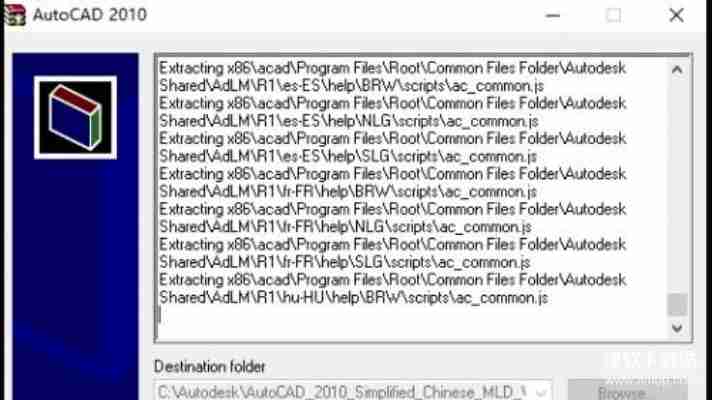
Task: Click the grayed maximize window button
Action: tap(613, 15)
